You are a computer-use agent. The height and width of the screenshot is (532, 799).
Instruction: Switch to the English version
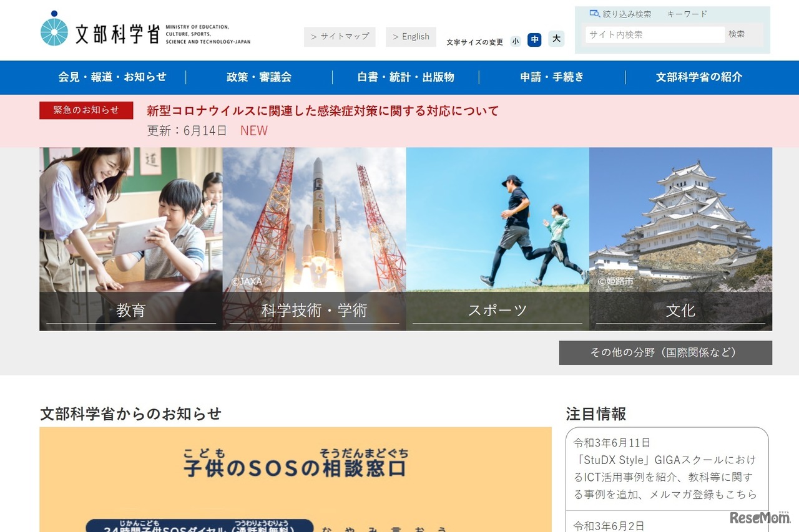pyautogui.click(x=411, y=36)
